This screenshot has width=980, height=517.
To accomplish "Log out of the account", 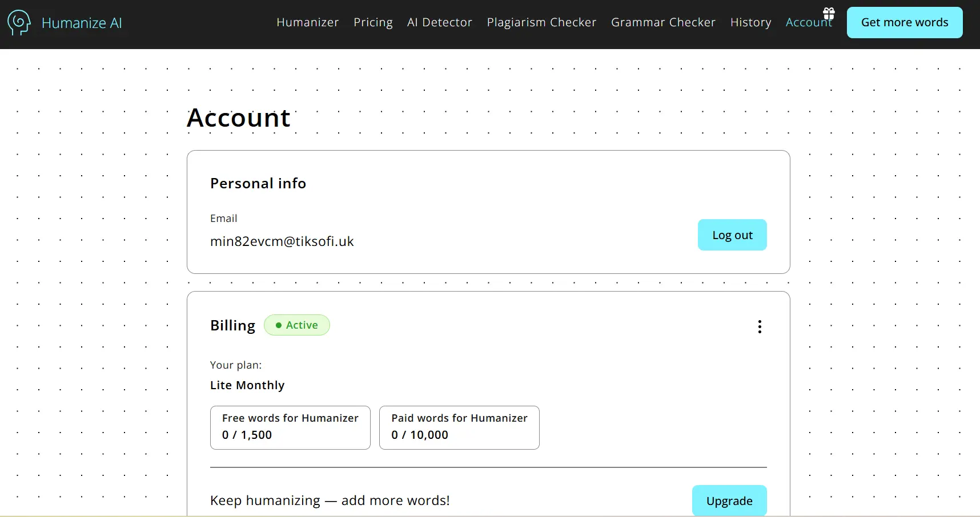I will [x=732, y=235].
